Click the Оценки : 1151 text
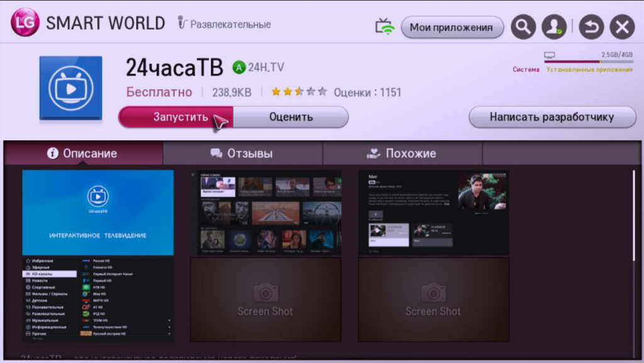 tap(367, 92)
